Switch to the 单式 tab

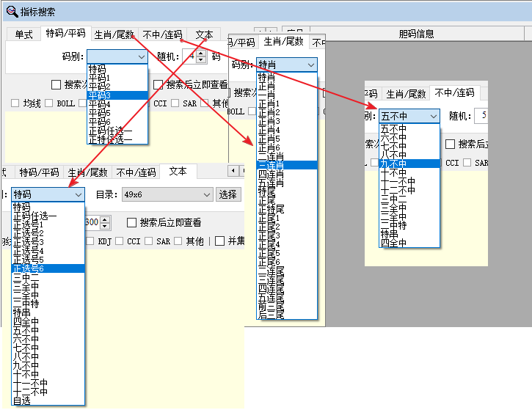[23, 34]
